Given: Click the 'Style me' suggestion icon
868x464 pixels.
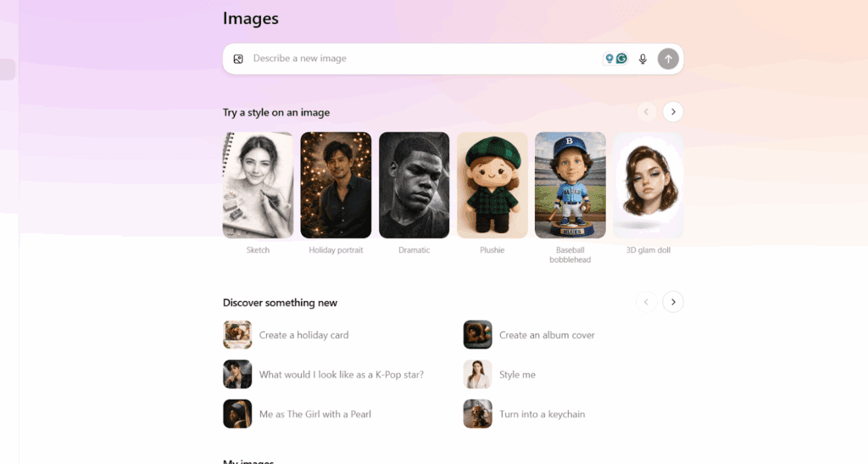Looking at the screenshot, I should coord(478,374).
